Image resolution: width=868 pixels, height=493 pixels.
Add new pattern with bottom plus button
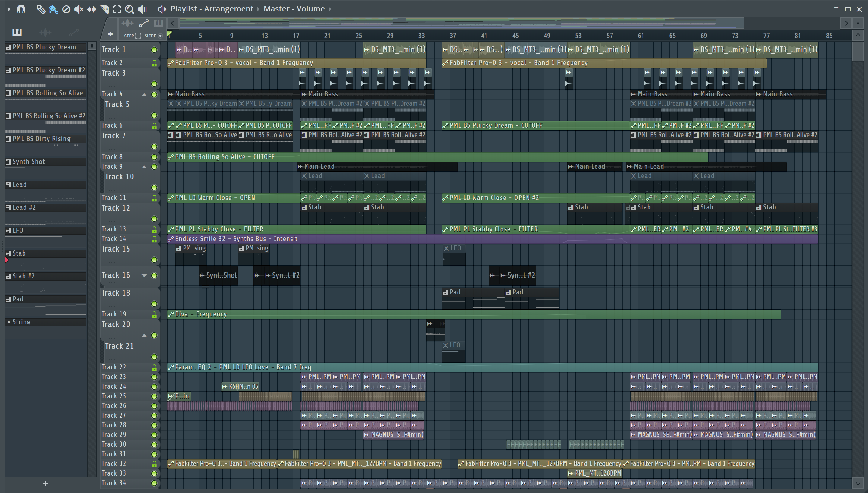(x=46, y=484)
